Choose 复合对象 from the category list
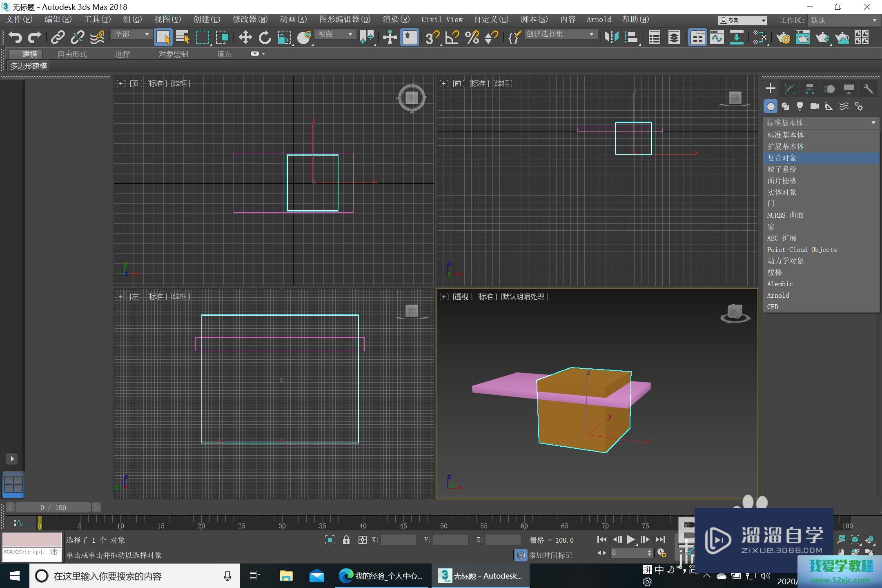Image resolution: width=882 pixels, height=588 pixels. pos(782,158)
